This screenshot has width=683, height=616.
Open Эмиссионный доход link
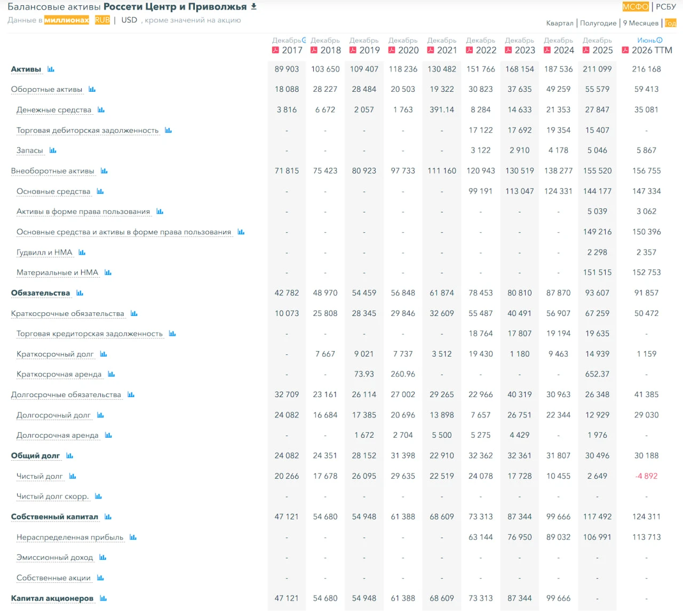[55, 558]
